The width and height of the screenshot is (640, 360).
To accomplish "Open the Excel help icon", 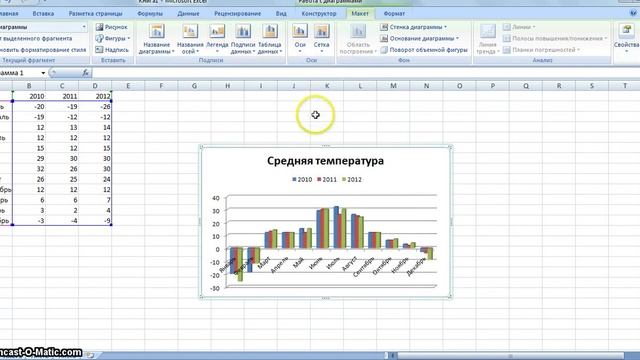I will pos(633,13).
